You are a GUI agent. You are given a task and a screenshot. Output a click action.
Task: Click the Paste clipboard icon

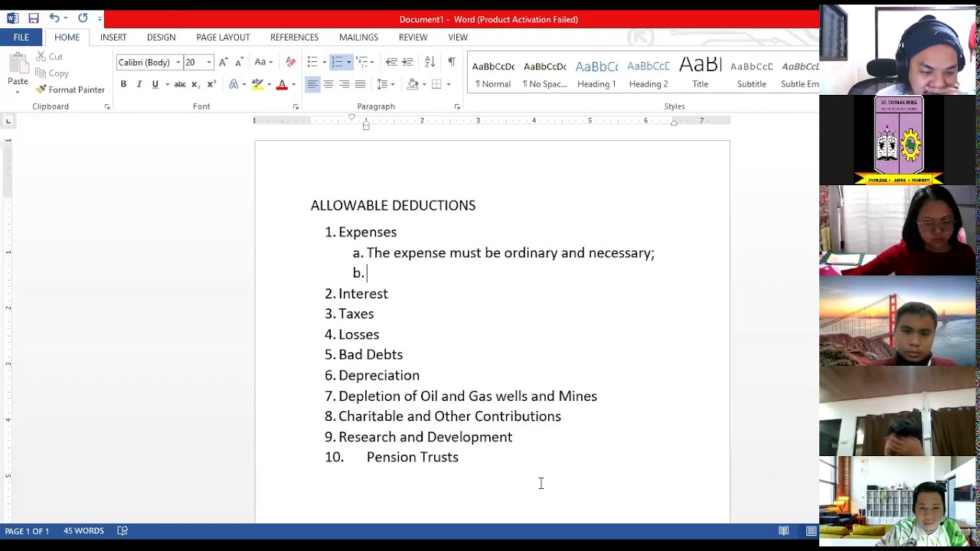pos(18,61)
